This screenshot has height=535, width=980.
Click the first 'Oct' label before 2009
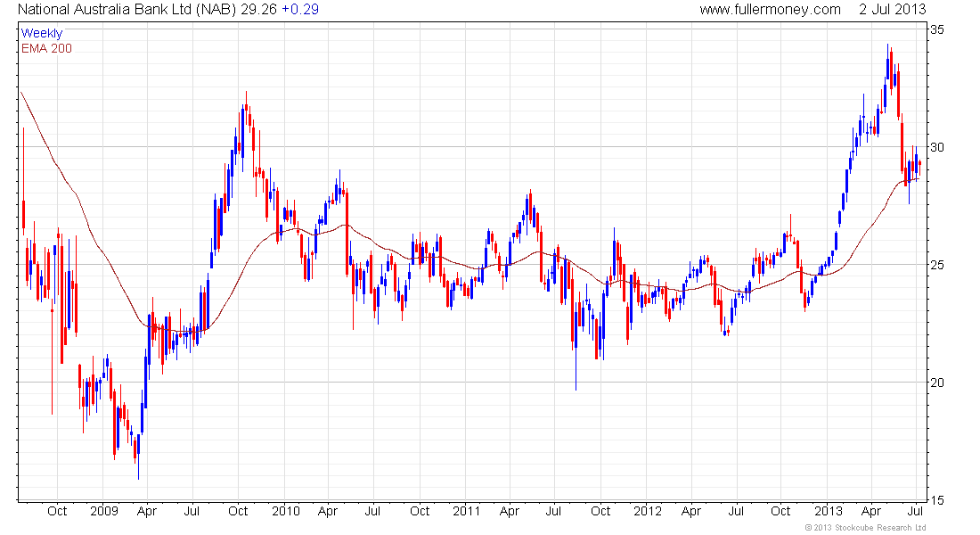[x=57, y=511]
